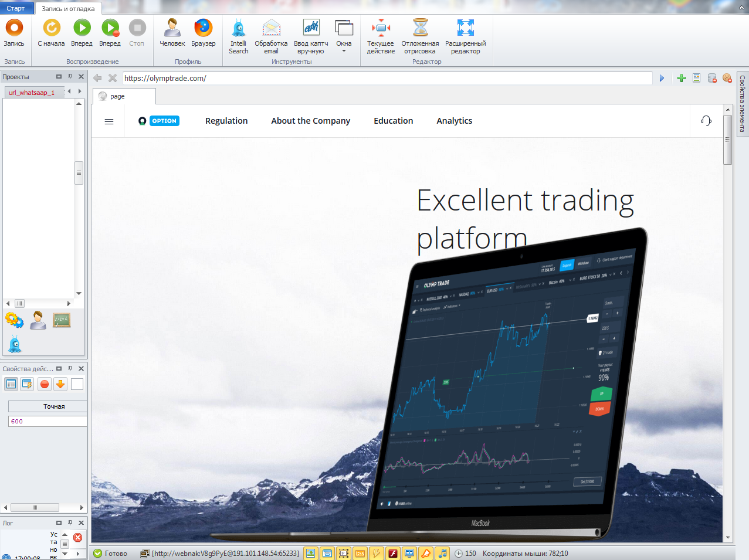Open the Человек profile tool
This screenshot has width=749, height=560.
(172, 33)
